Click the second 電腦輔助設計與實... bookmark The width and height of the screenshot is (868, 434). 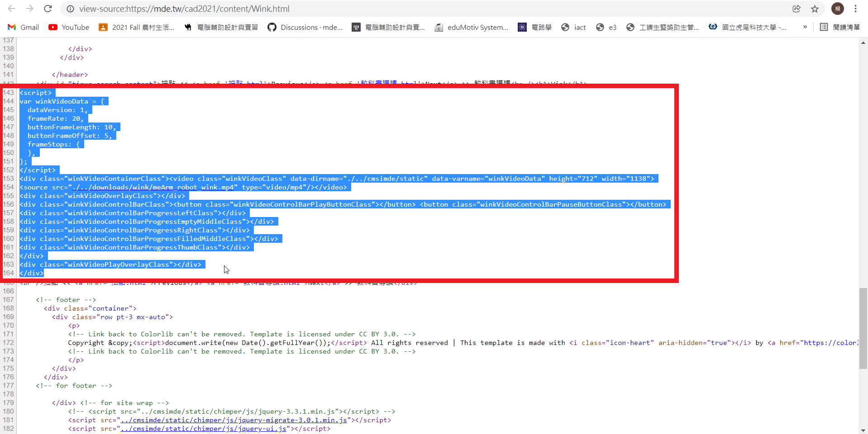coord(389,27)
